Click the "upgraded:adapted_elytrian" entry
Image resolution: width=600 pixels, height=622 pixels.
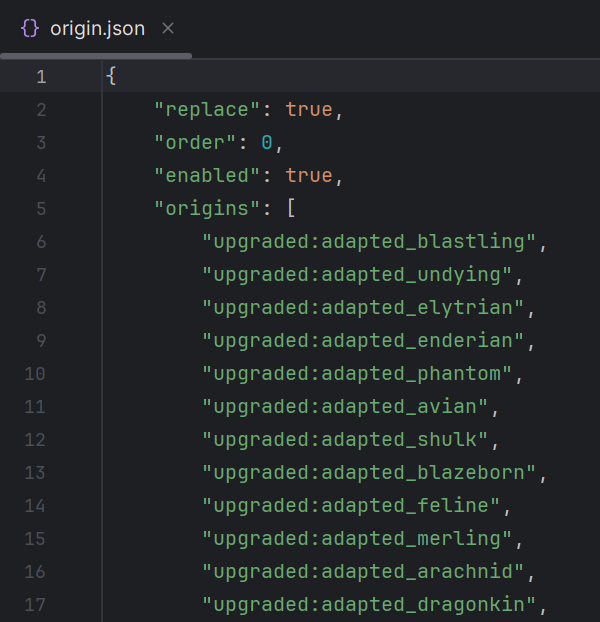pyautogui.click(x=364, y=308)
